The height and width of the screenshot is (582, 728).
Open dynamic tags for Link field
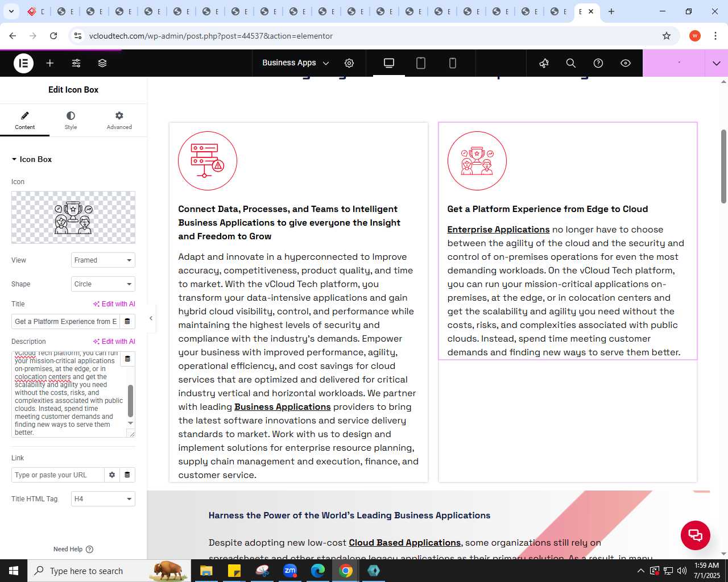127,475
